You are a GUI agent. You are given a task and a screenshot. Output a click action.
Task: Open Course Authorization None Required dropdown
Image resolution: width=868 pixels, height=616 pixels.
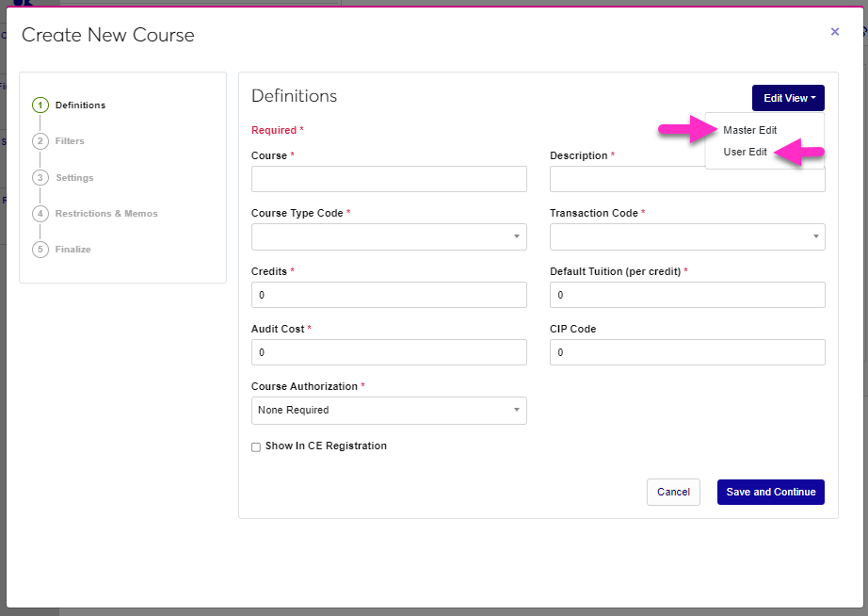pyautogui.click(x=389, y=411)
